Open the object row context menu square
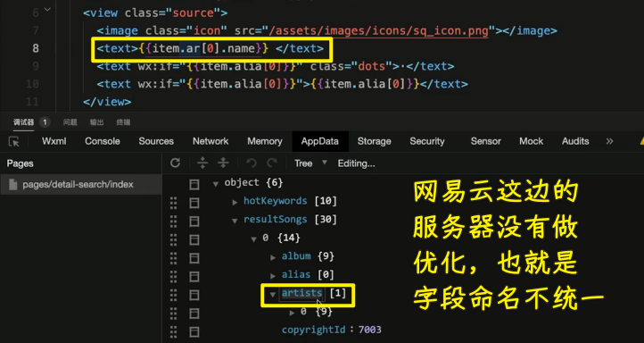 pos(194,184)
